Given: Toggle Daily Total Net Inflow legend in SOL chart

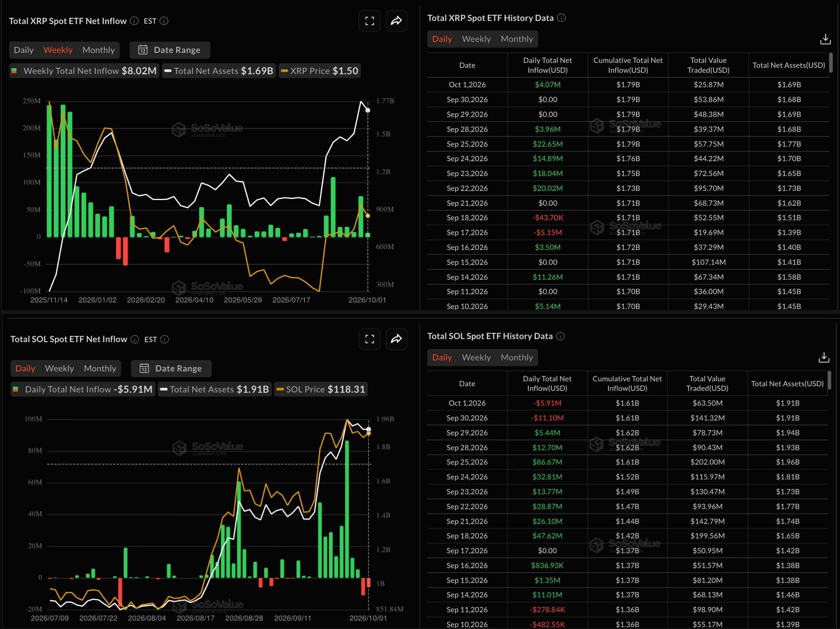Looking at the screenshot, I should pyautogui.click(x=83, y=389).
